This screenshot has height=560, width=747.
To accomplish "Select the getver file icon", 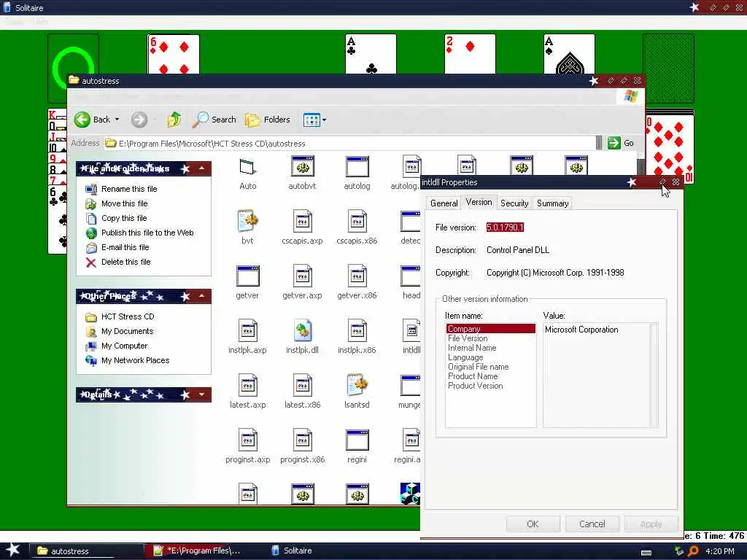I will click(x=248, y=276).
